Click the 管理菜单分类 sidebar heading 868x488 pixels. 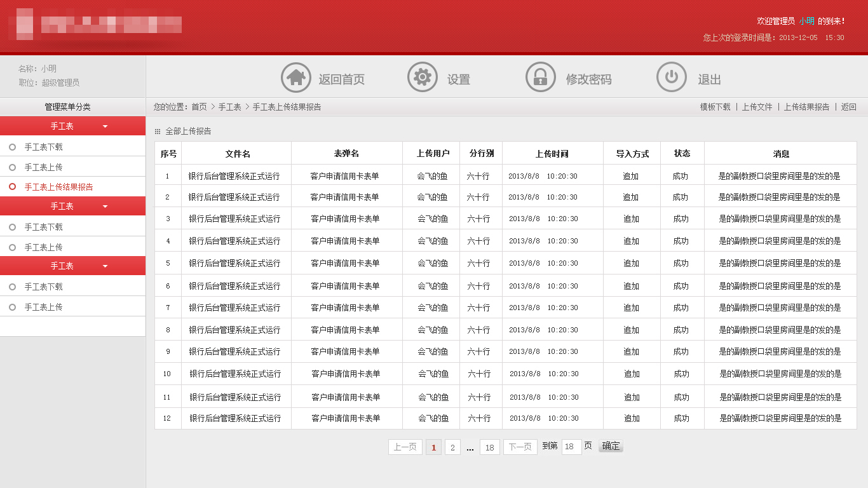click(67, 107)
